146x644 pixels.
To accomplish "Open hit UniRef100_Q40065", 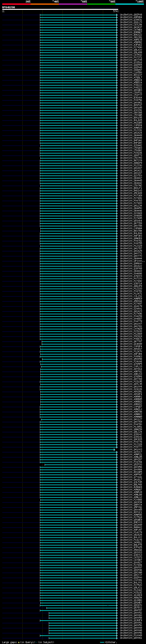I will point(131,510).
